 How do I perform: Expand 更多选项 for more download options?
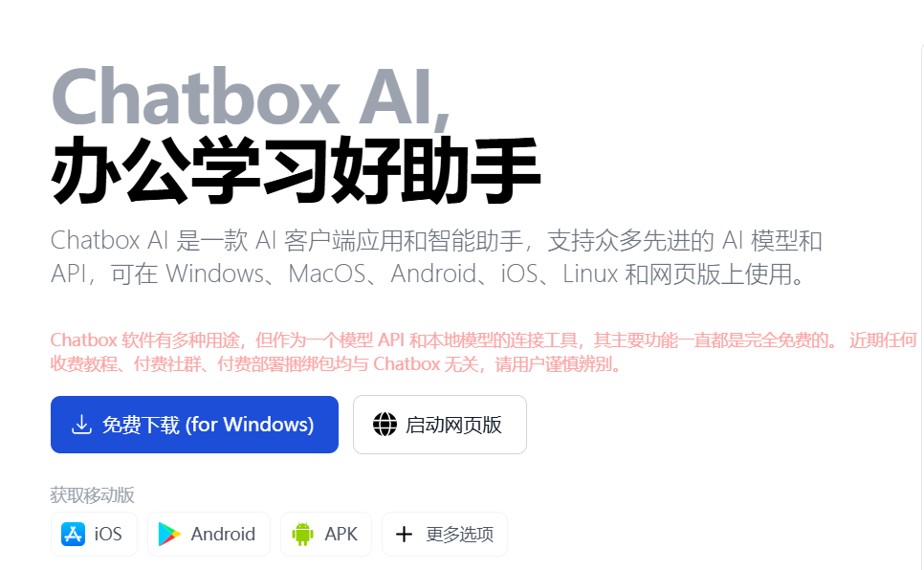point(445,534)
